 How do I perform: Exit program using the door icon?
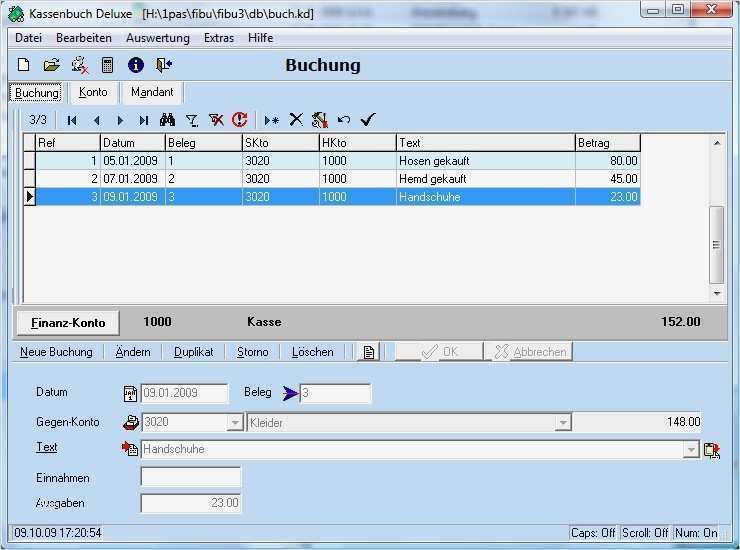(x=164, y=65)
